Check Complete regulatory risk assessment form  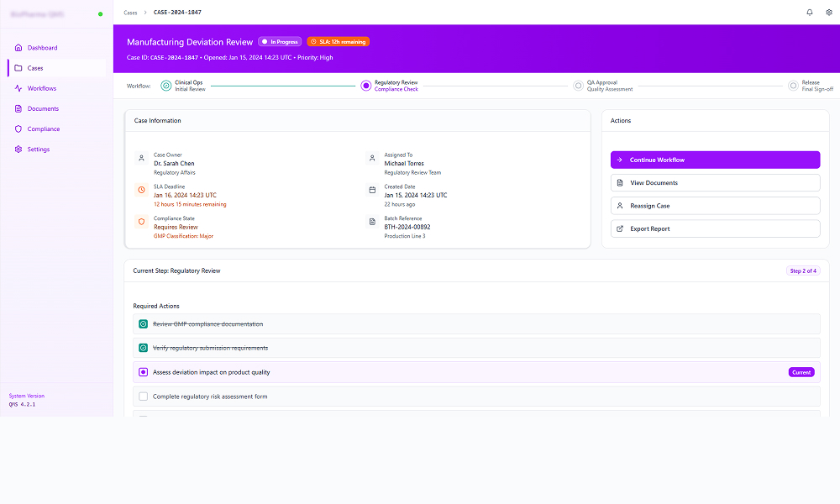click(144, 396)
